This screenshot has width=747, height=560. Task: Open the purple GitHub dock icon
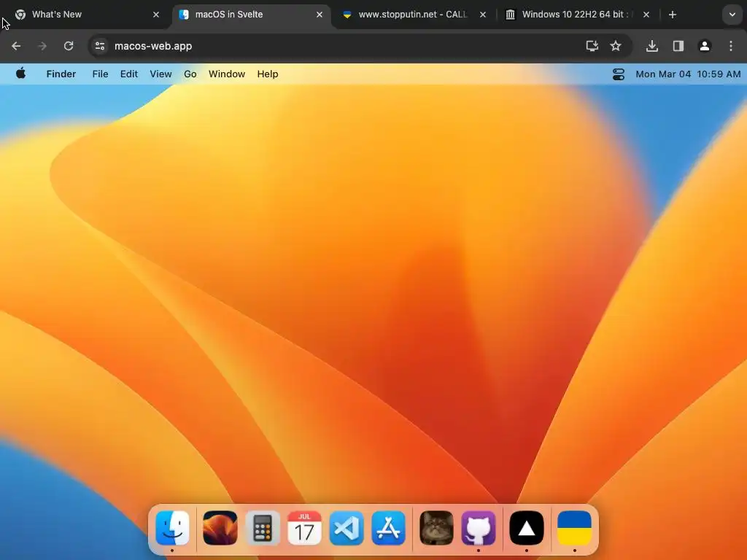coord(479,528)
